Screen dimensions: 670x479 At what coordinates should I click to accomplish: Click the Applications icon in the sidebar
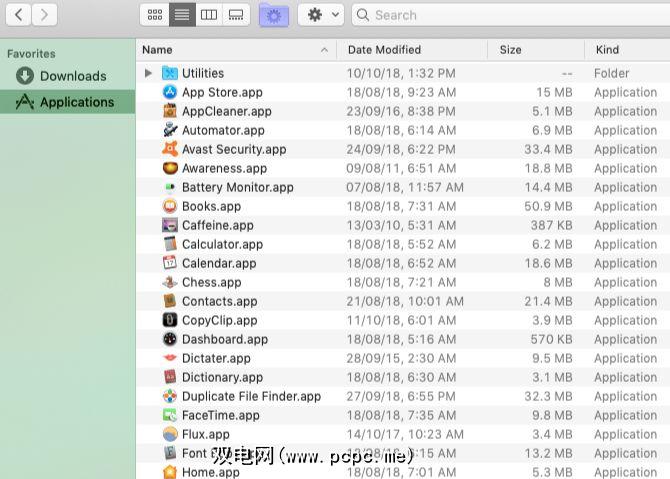pos(25,102)
